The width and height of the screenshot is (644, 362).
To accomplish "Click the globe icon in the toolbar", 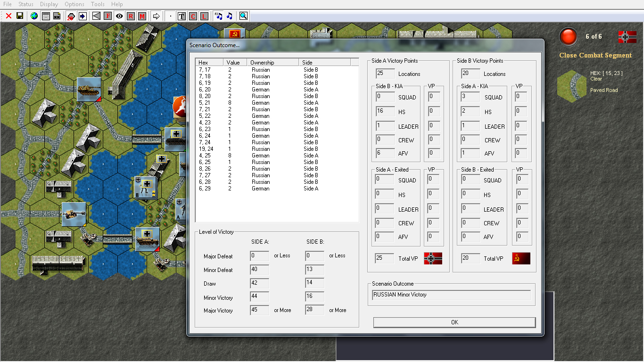I will pyautogui.click(x=34, y=16).
